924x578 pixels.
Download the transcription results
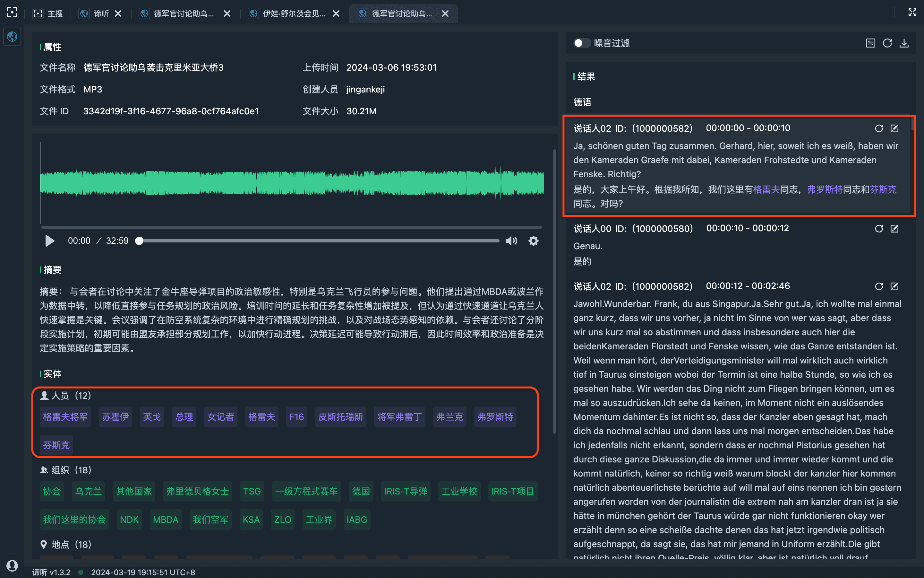(x=904, y=43)
